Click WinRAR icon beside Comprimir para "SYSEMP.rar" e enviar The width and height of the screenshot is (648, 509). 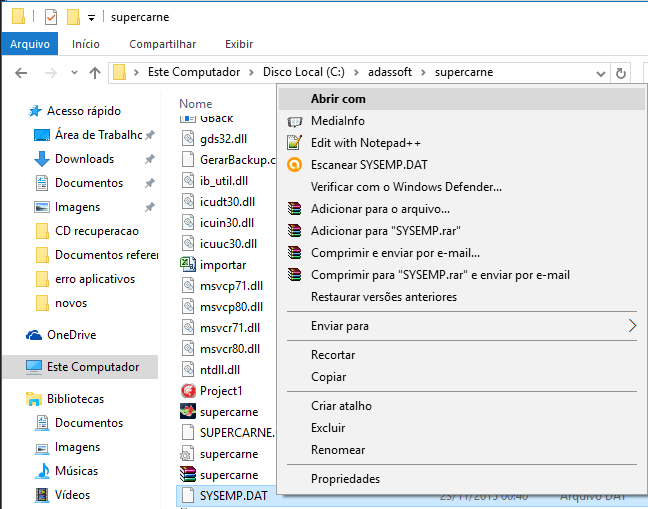[x=295, y=275]
